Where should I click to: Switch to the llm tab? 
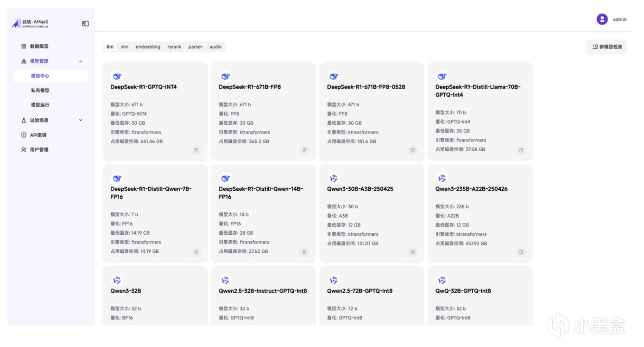pos(110,47)
